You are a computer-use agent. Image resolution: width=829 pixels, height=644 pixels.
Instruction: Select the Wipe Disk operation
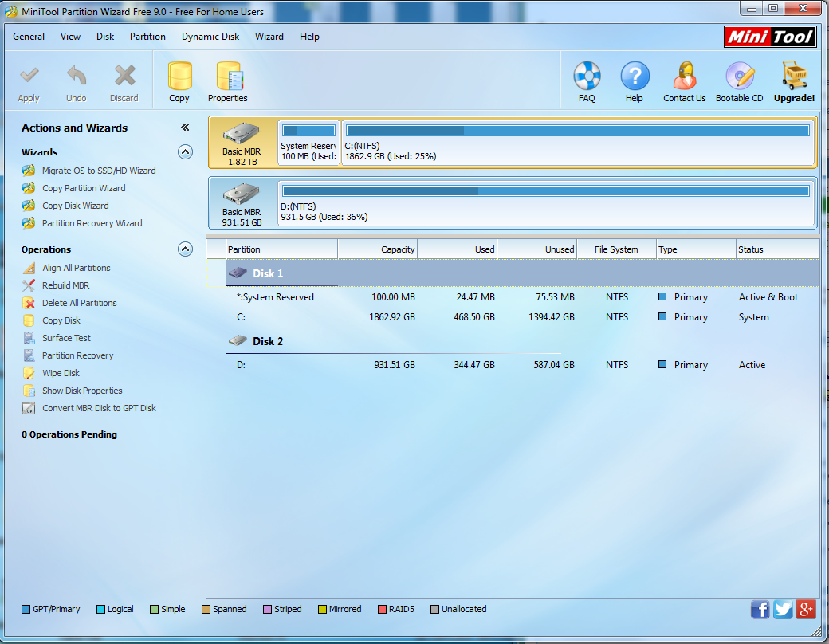[61, 373]
